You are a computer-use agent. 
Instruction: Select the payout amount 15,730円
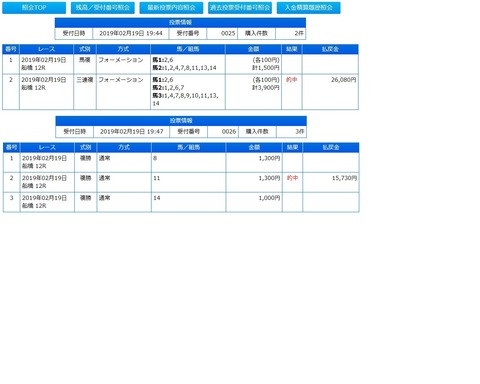pyautogui.click(x=344, y=178)
